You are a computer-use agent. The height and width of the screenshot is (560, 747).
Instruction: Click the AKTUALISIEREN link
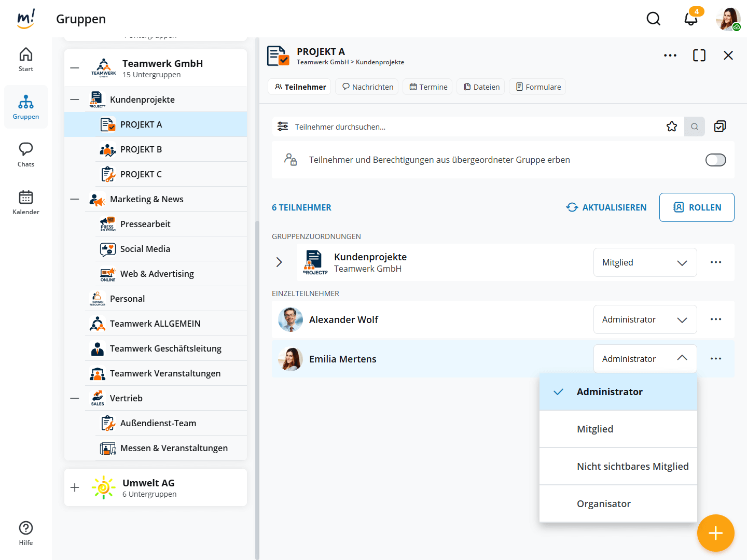606,207
